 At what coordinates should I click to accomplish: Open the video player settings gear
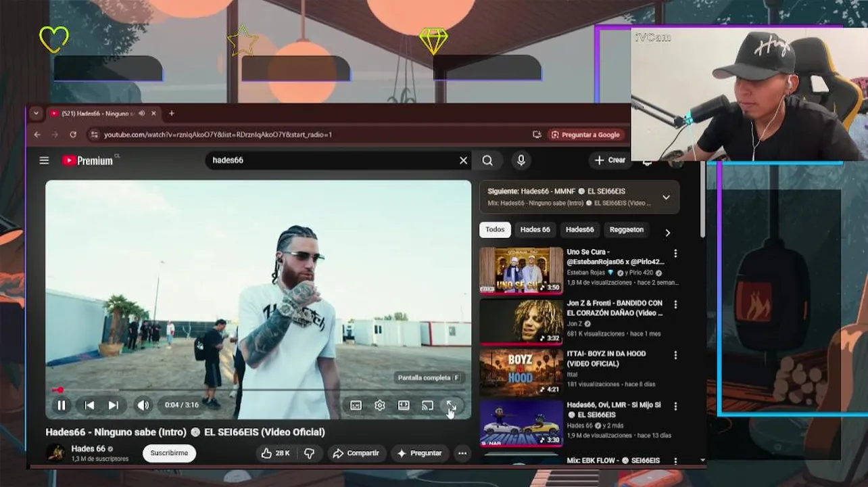point(380,405)
